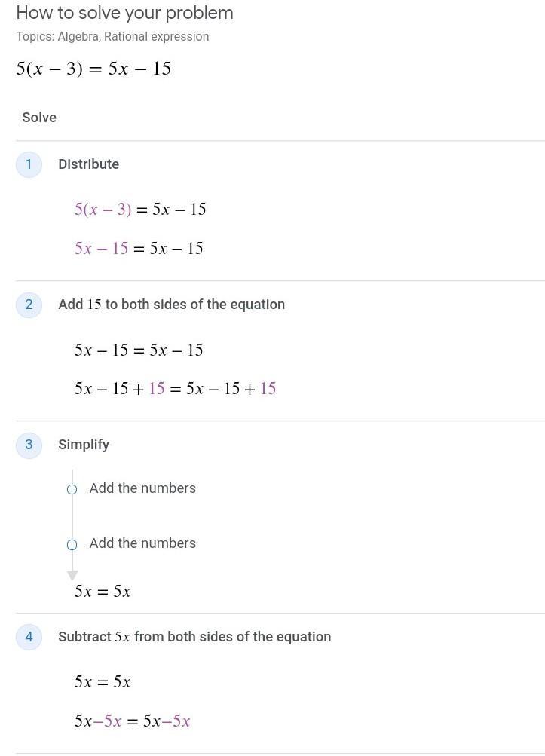Screen dimensions: 545x756
Task: Expand the first 'Add the numbers' sub-step
Action: [x=142, y=488]
